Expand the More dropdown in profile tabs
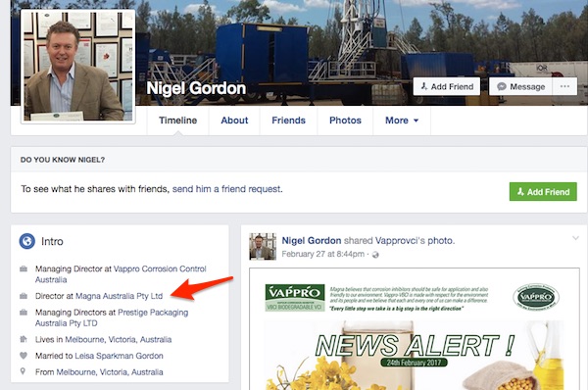The width and height of the screenshot is (588, 390). (402, 121)
